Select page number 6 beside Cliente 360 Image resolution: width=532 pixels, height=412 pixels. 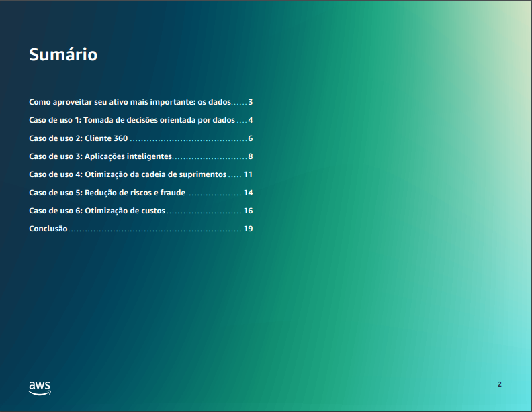click(x=250, y=139)
